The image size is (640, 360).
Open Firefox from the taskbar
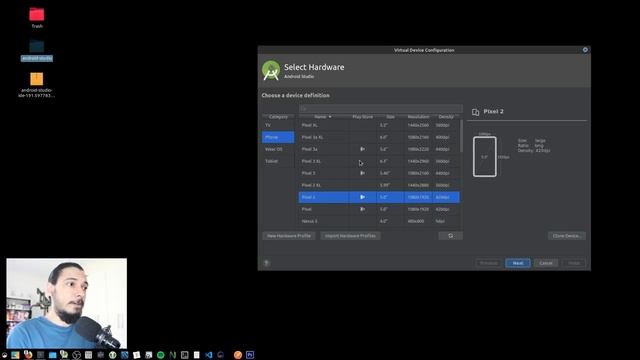[x=28, y=355]
